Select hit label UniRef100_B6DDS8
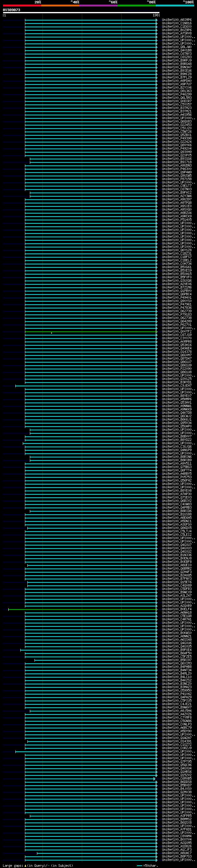 click(x=177, y=782)
